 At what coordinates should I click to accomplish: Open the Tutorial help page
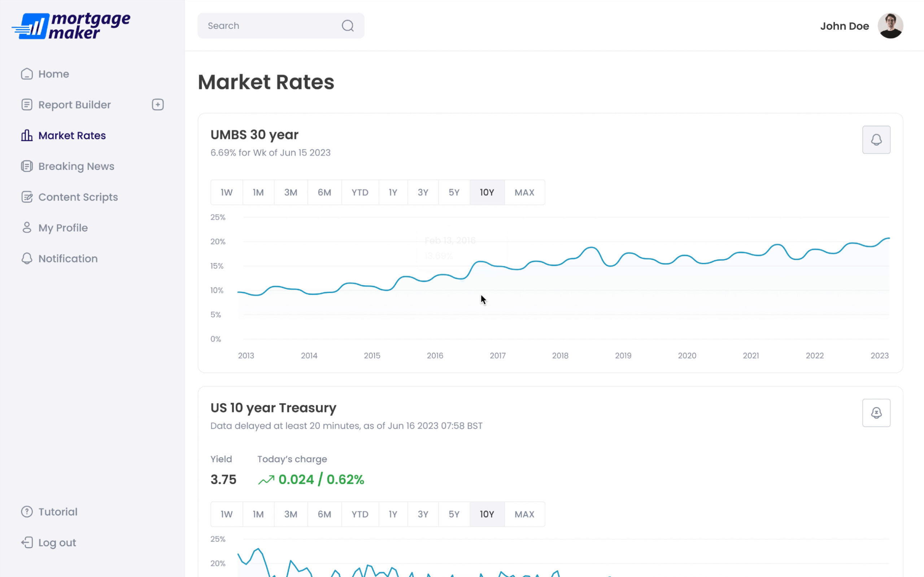[x=58, y=512]
